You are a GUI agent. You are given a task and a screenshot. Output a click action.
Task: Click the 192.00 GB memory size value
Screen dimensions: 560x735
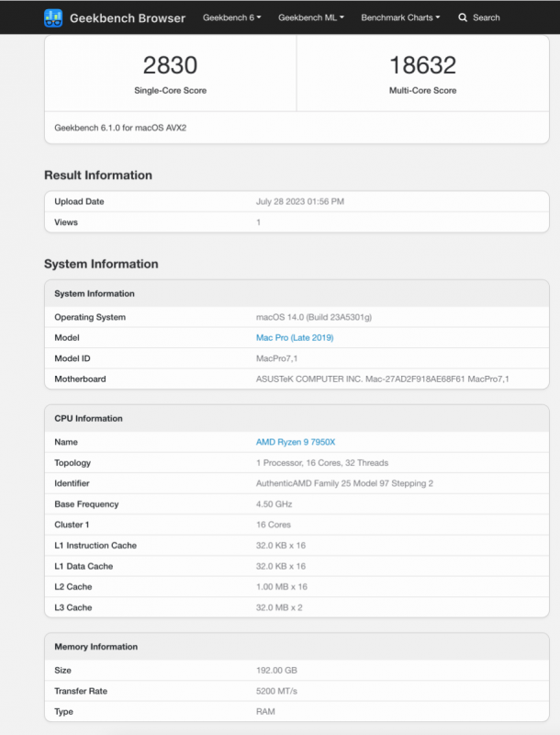coord(278,671)
